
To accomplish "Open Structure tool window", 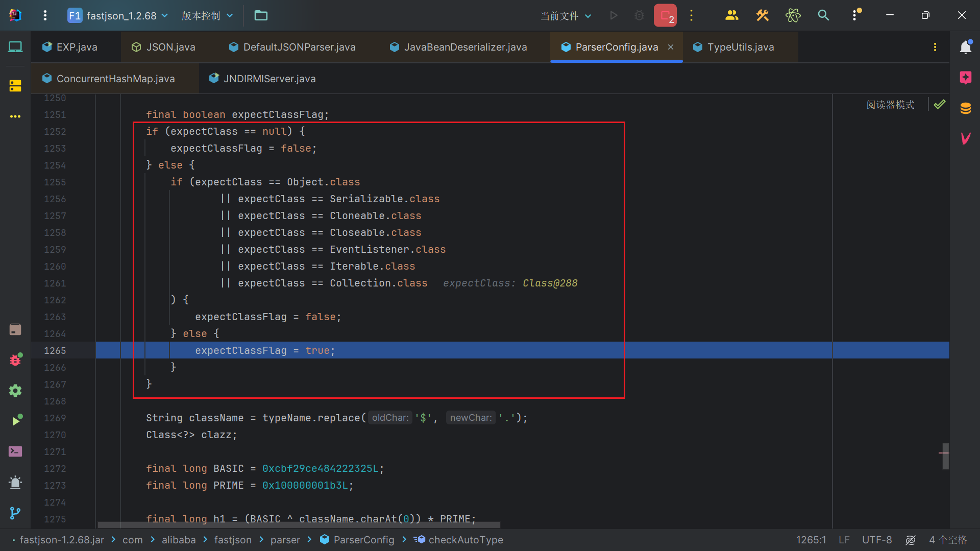I will (x=15, y=86).
